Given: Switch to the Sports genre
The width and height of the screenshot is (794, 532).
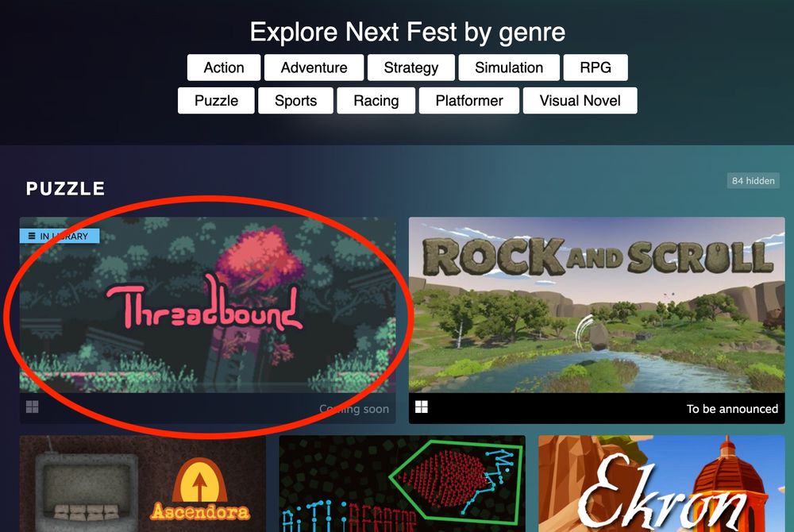Looking at the screenshot, I should (295, 100).
